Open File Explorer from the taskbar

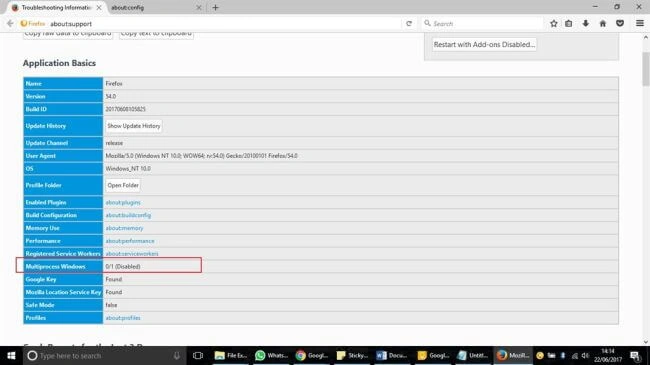[230, 355]
